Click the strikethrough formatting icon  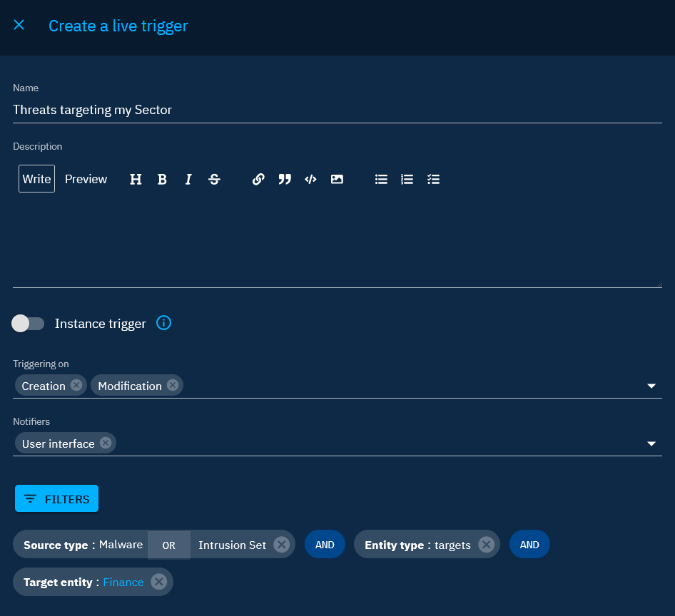(214, 180)
